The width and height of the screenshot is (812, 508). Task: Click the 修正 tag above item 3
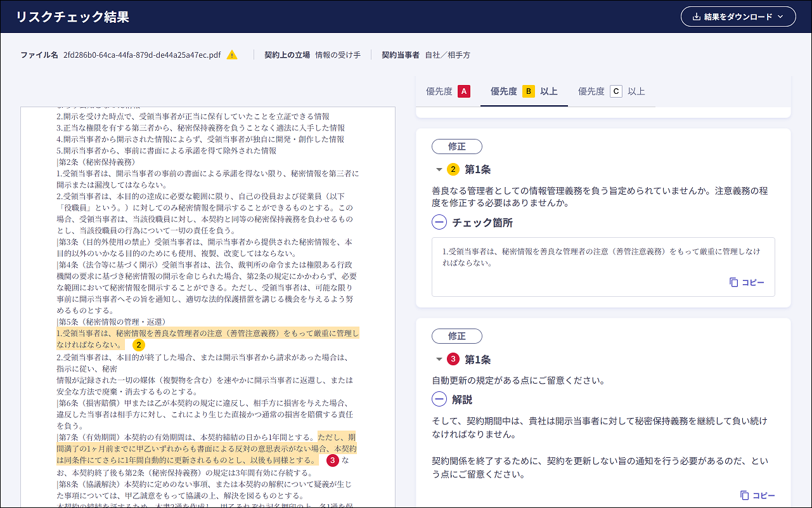[x=456, y=336]
